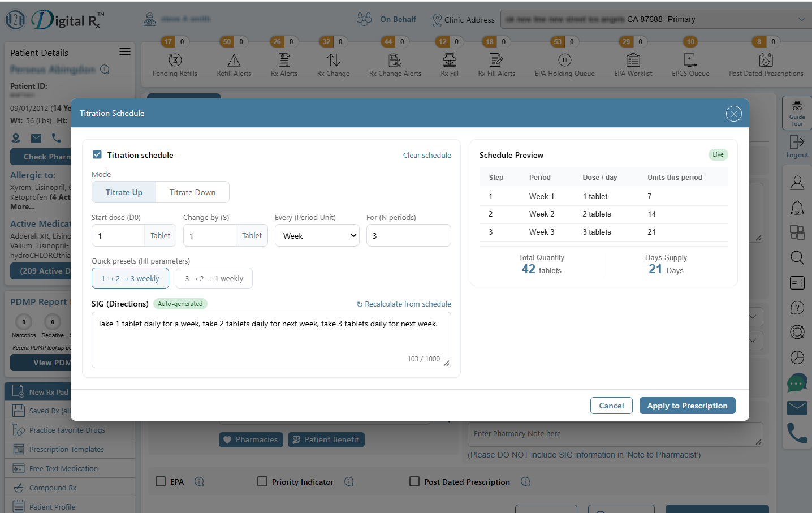The image size is (812, 513).
Task: Open the help question mark icon
Action: (x=797, y=308)
